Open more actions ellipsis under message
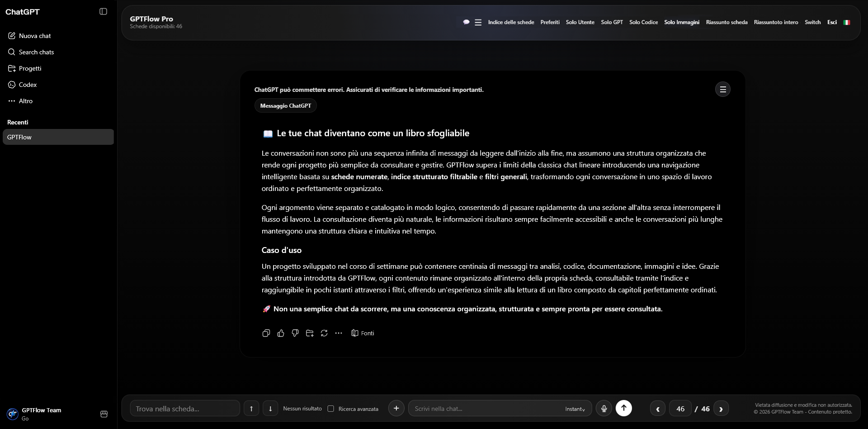The width and height of the screenshot is (868, 429). coord(339,333)
